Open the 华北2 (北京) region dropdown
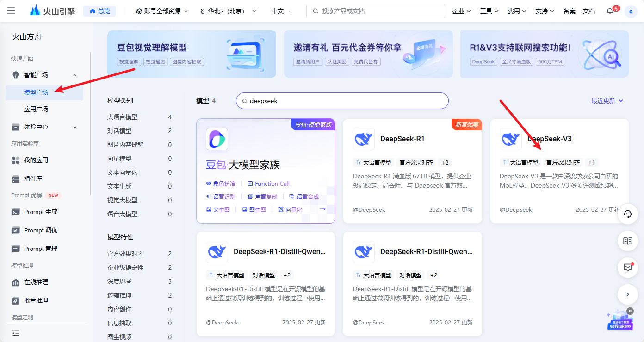Viewport: 644px width, 342px height. 228,11
